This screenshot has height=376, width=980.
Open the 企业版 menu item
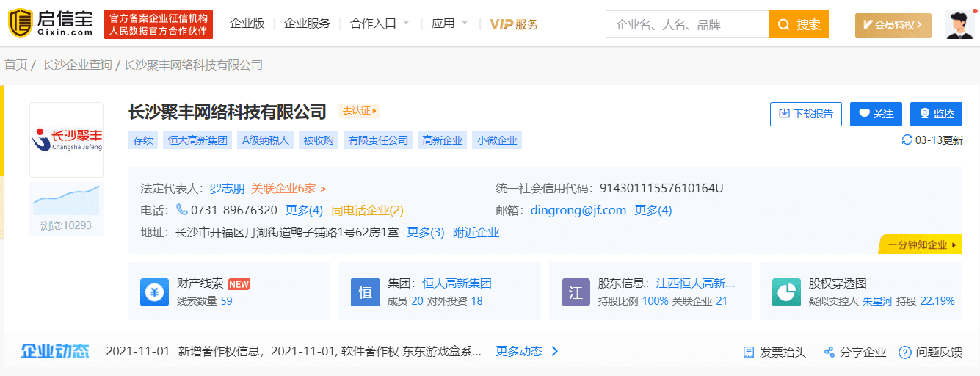point(247,23)
